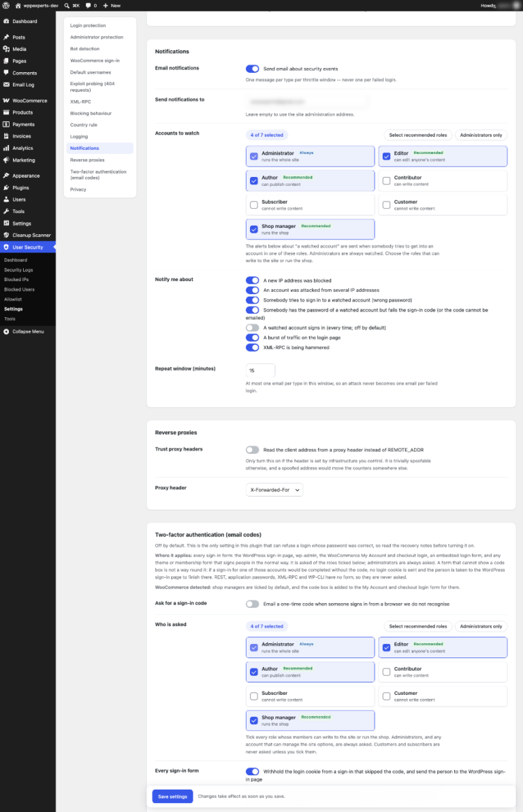The image size is (523, 812).
Task: Click Save settings button
Action: click(x=172, y=796)
